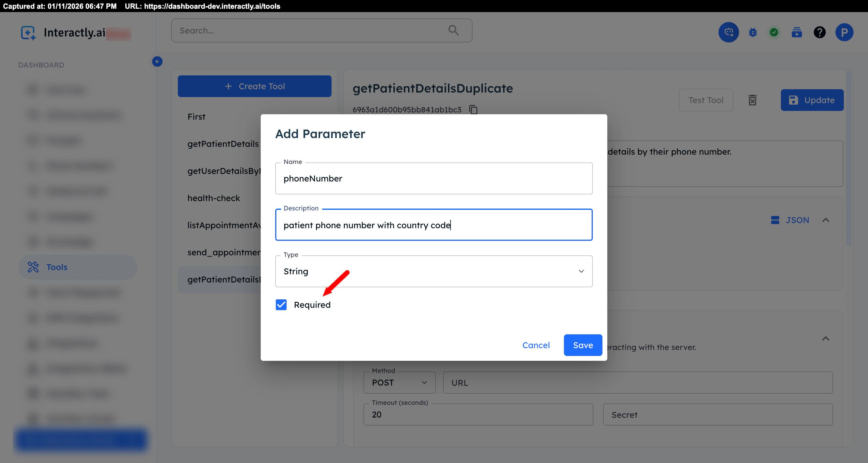Click the profile avatar P icon

click(x=844, y=32)
